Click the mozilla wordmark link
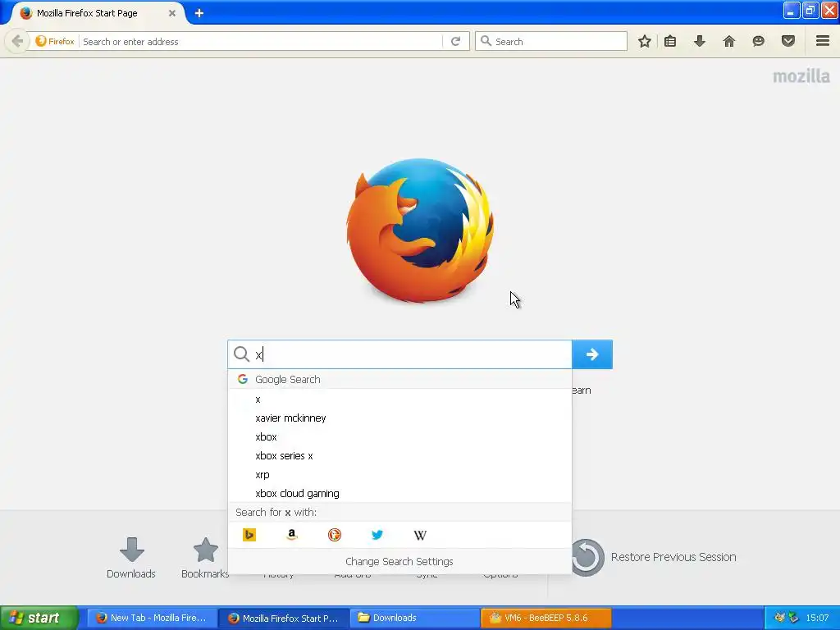This screenshot has width=840, height=630. (801, 76)
